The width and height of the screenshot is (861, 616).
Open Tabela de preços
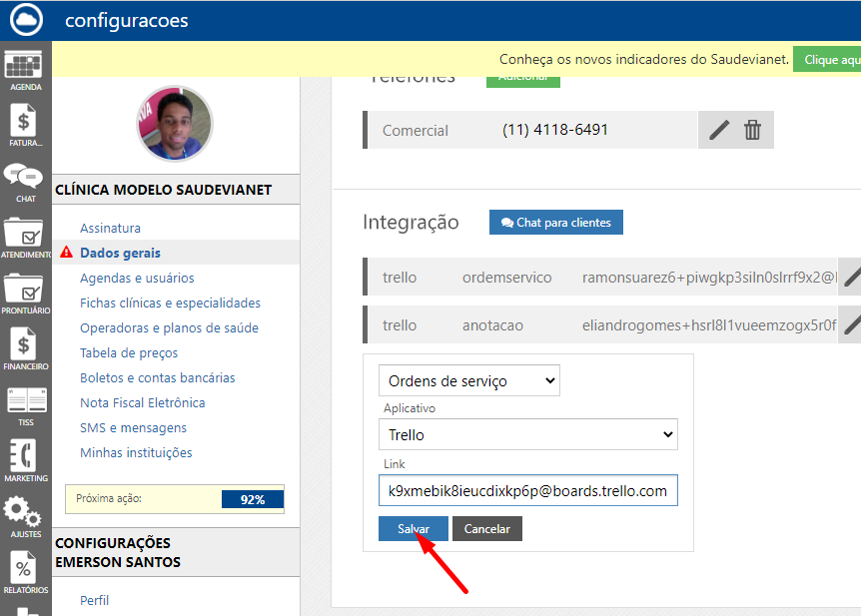pyautogui.click(x=129, y=353)
